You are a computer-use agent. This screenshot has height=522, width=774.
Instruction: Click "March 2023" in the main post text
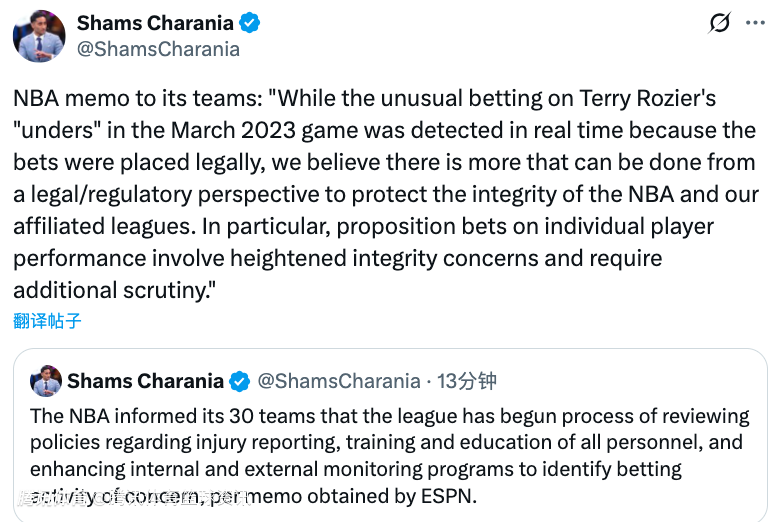(x=223, y=131)
